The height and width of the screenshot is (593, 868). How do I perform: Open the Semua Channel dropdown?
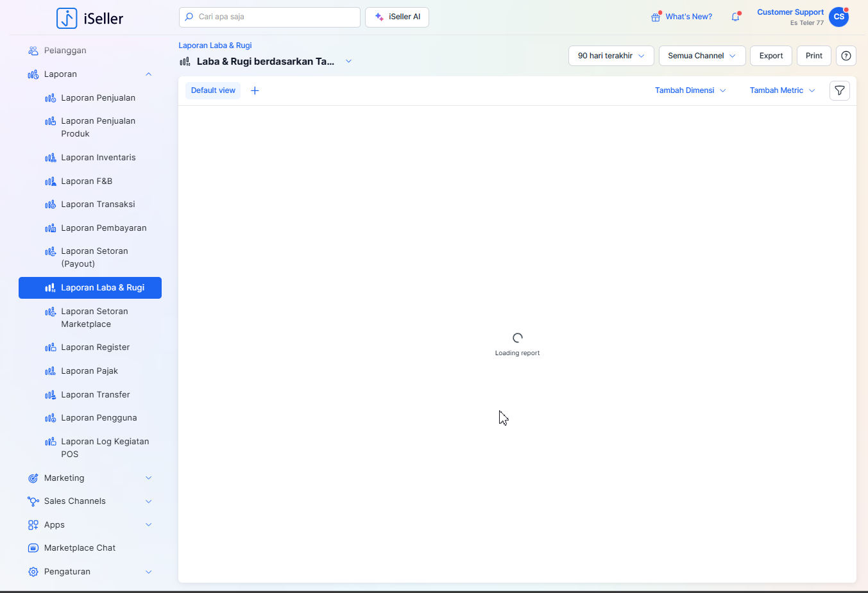pos(702,56)
